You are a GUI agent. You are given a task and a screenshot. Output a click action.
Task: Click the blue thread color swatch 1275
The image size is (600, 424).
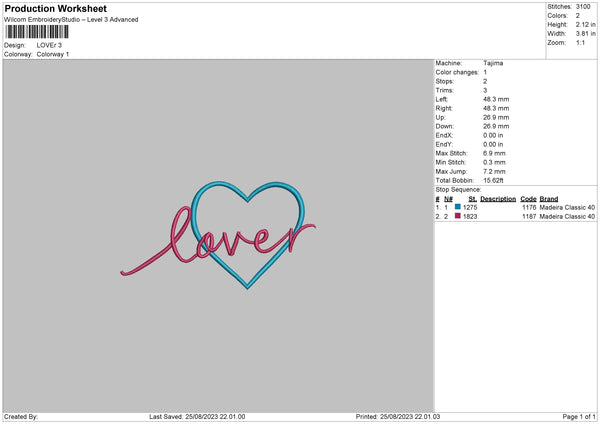(457, 207)
